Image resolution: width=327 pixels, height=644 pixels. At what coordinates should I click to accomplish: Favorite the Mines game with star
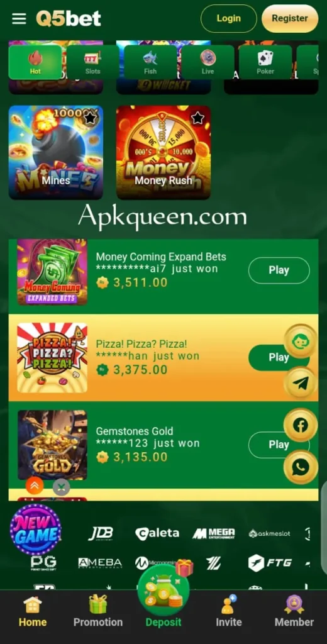(90, 119)
